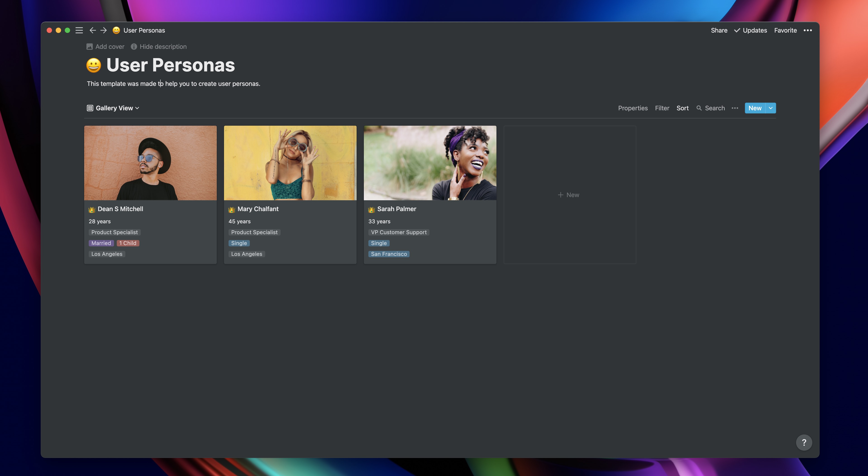Open the Properties menu
Viewport: 868px width, 476px height.
[632, 108]
